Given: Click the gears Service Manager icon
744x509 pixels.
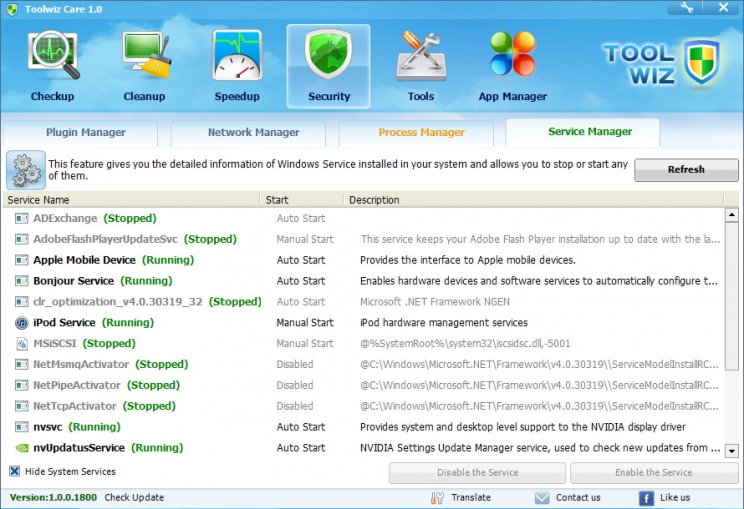Looking at the screenshot, I should coord(26,170).
